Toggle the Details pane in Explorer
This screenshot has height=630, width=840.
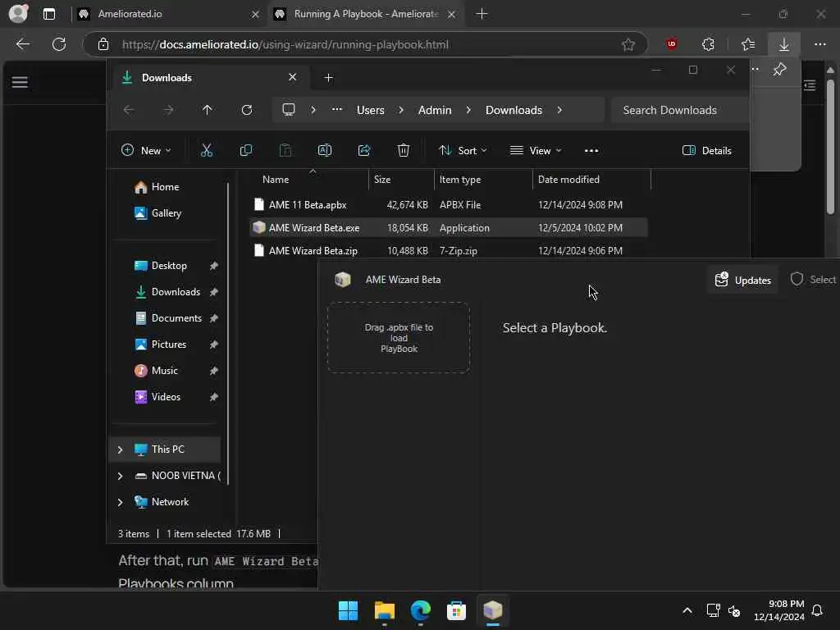click(x=707, y=151)
